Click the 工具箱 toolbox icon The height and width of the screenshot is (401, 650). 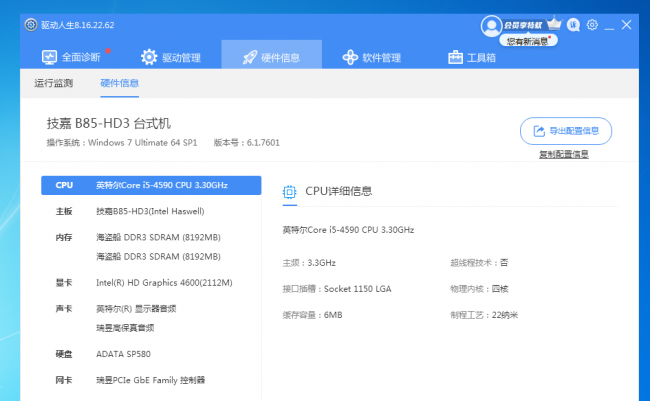pyautogui.click(x=455, y=57)
